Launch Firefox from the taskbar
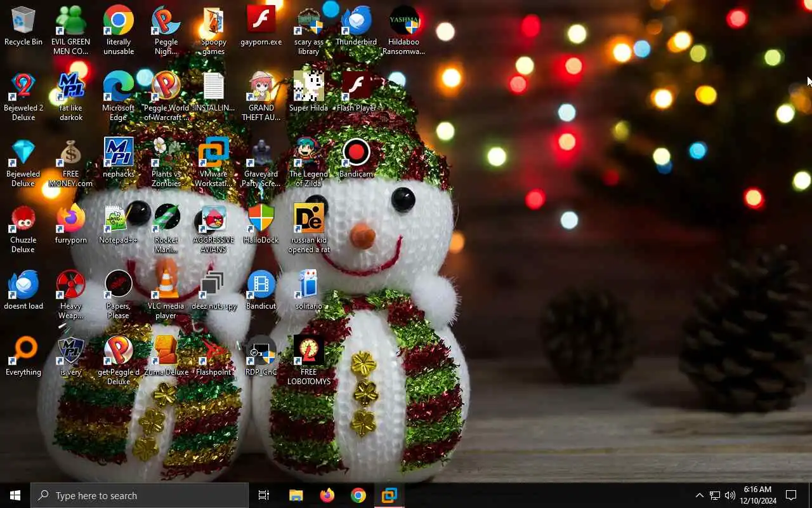This screenshot has width=812, height=508. 327,495
